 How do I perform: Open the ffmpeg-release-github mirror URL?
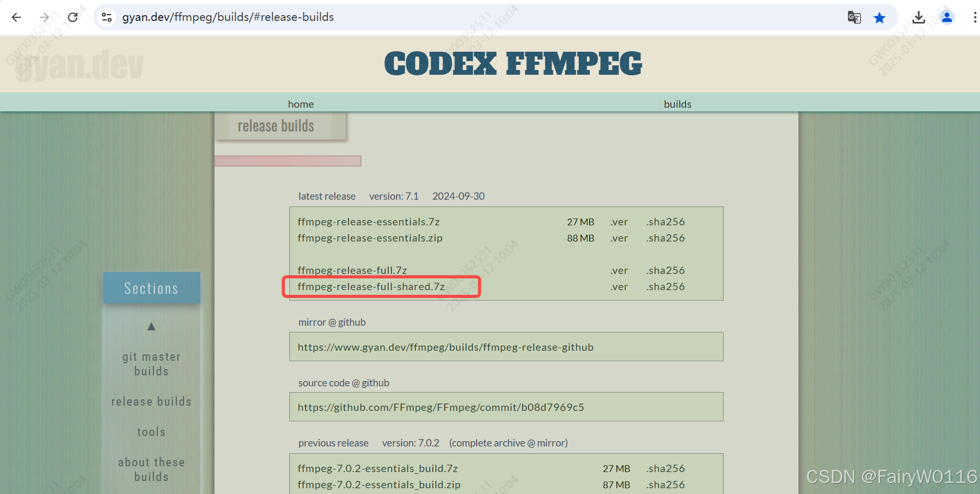coord(446,348)
